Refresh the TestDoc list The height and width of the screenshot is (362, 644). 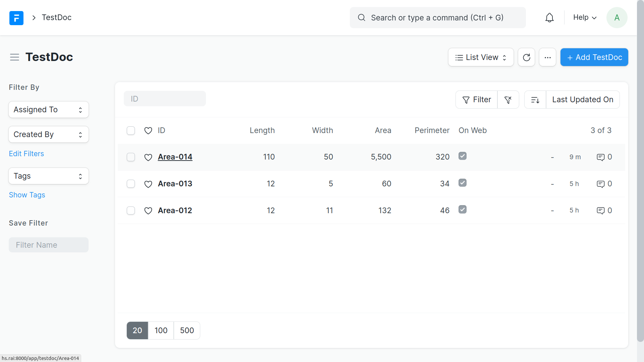(x=526, y=57)
